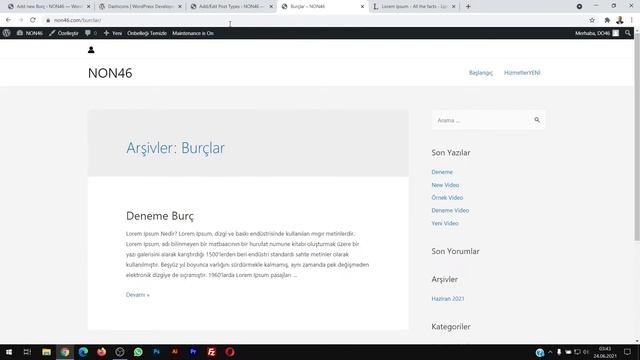Open Başlangıç navigation link
640x360 pixels.
pos(480,73)
